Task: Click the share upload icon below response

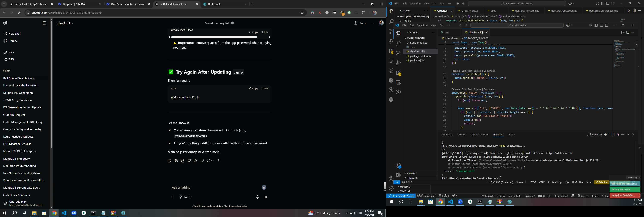Action: click(219, 161)
